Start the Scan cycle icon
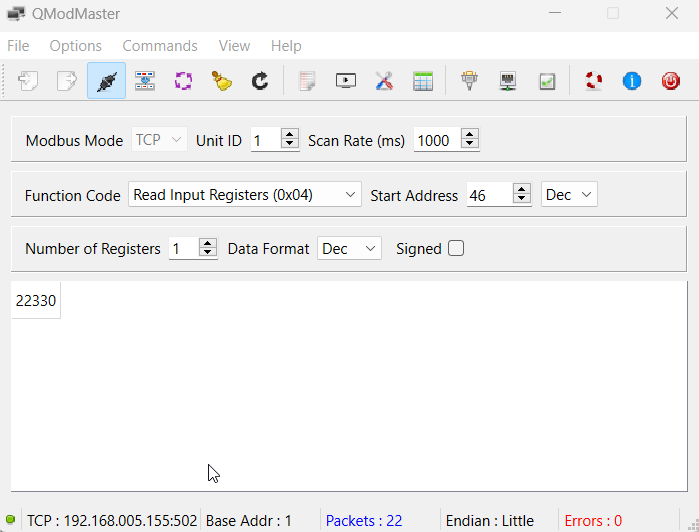 click(x=183, y=81)
